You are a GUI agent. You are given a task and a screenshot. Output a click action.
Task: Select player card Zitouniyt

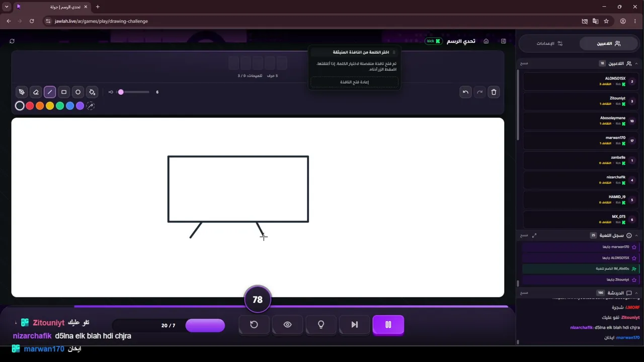click(x=581, y=101)
